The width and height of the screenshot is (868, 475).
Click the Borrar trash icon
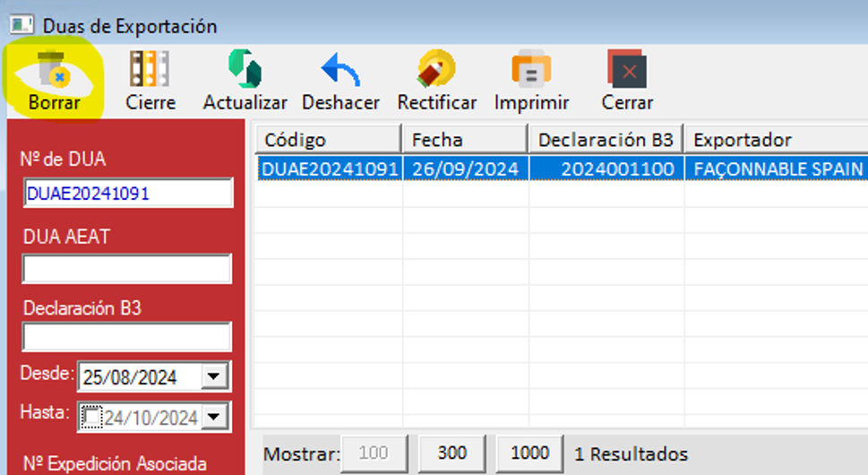tap(53, 70)
